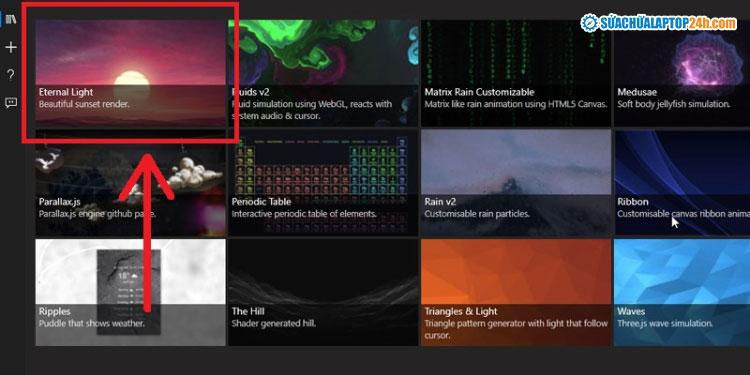Pick the Ribbon canvas wallpaper
The height and width of the screenshot is (375, 750).
click(x=682, y=183)
